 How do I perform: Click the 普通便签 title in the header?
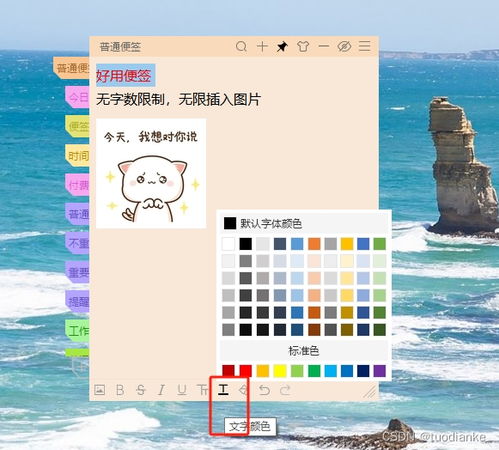[x=120, y=47]
